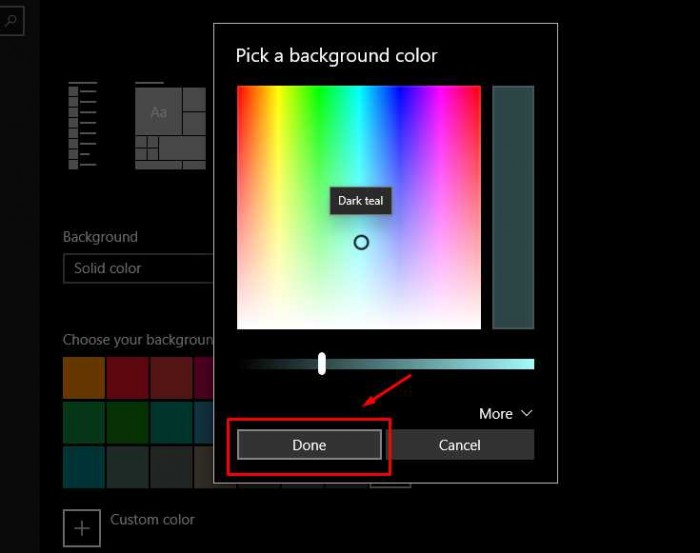
Task: Open the Background dropdown showing Solid color
Action: pos(140,268)
